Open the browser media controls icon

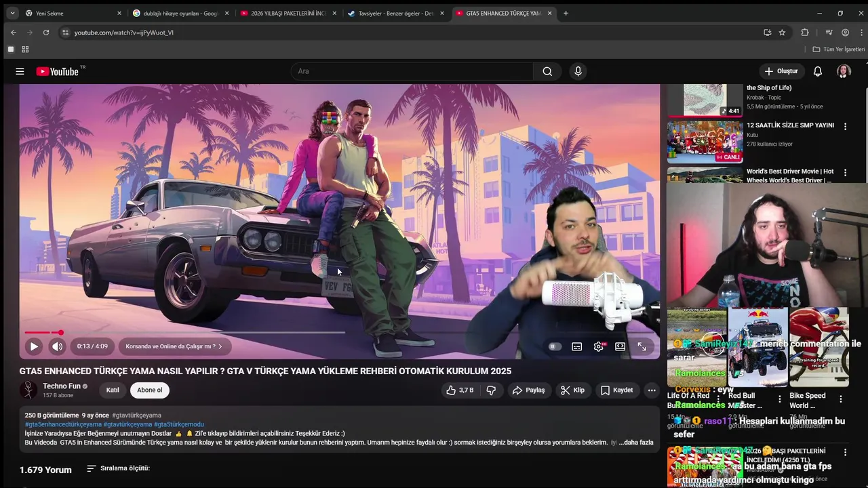point(829,33)
